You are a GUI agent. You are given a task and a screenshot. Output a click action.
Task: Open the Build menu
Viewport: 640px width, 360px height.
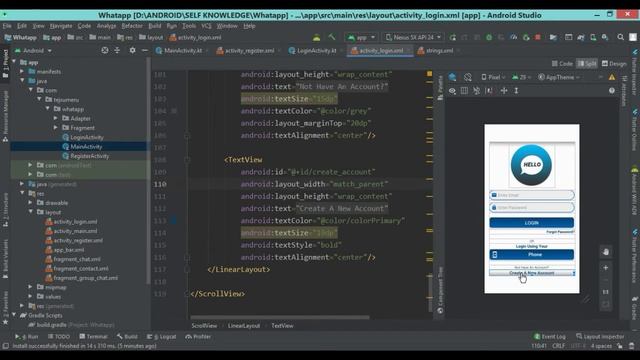pos(155,26)
